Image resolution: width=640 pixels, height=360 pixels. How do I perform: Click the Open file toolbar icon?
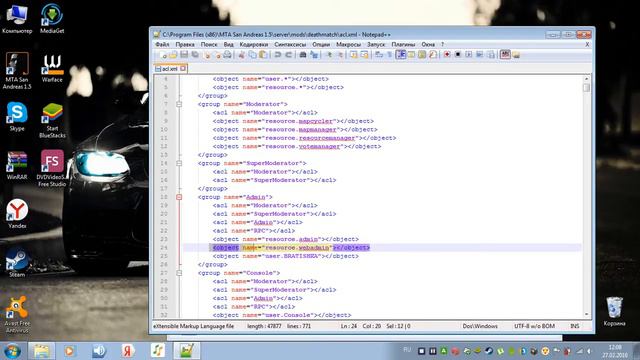pos(173,55)
